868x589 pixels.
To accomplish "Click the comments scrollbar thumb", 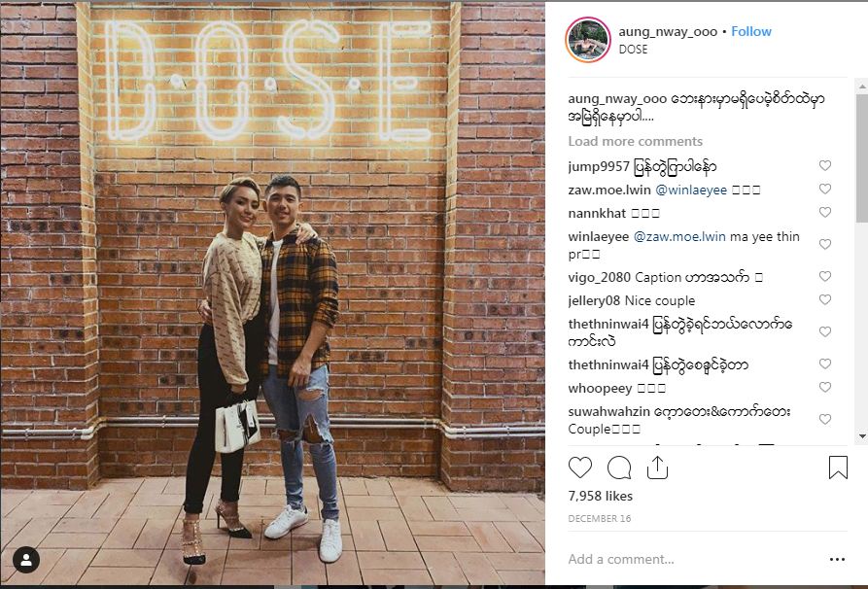I will 862,157.
